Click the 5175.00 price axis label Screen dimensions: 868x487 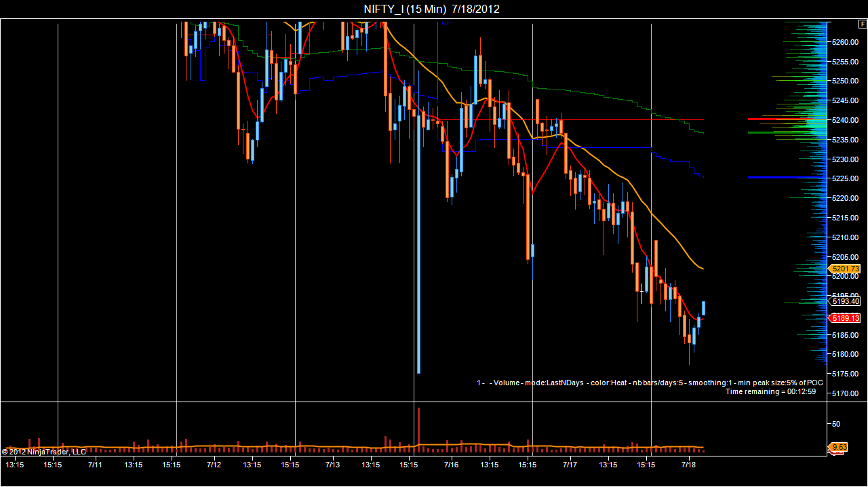pyautogui.click(x=845, y=374)
